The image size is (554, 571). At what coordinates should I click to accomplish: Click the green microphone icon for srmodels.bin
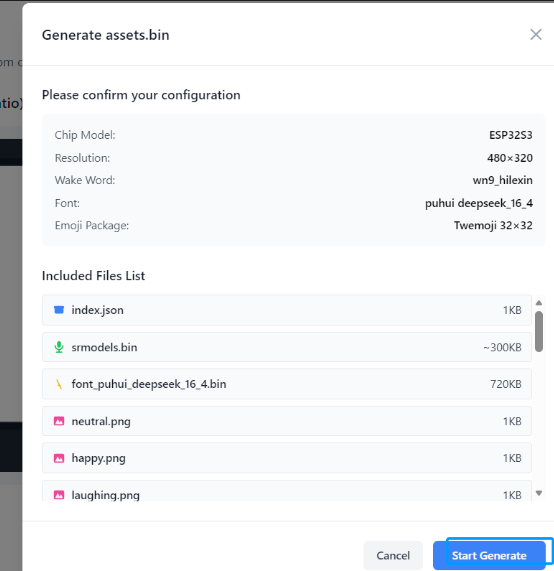tap(59, 347)
